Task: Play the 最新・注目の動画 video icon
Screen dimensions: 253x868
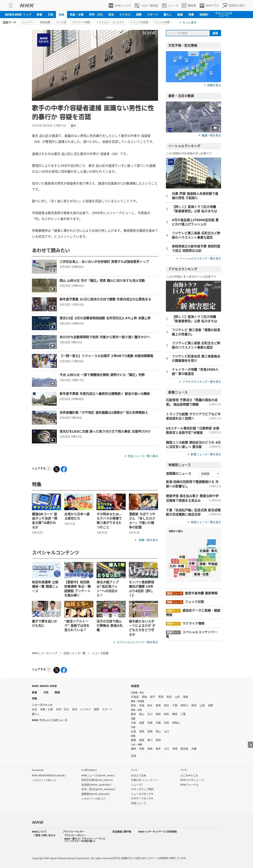Action: click(x=215, y=128)
